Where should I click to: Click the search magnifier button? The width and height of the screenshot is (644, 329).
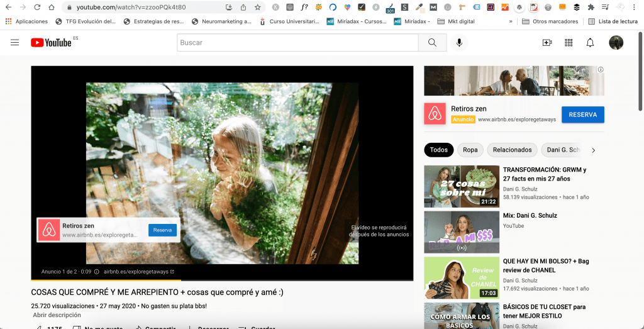(x=432, y=42)
